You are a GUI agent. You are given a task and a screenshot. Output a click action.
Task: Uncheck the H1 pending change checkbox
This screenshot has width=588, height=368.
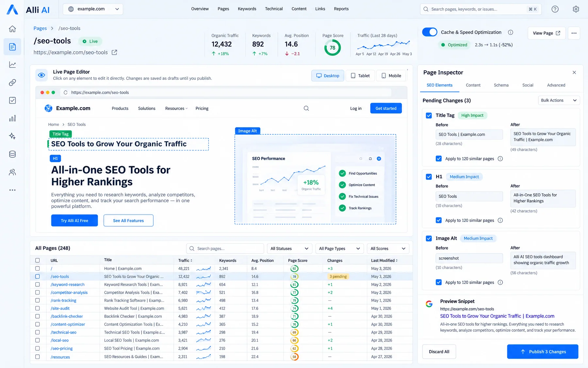click(429, 177)
